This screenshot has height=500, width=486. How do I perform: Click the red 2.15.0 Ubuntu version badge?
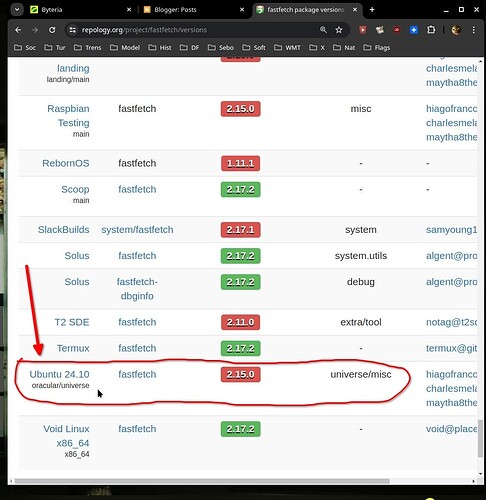point(240,374)
